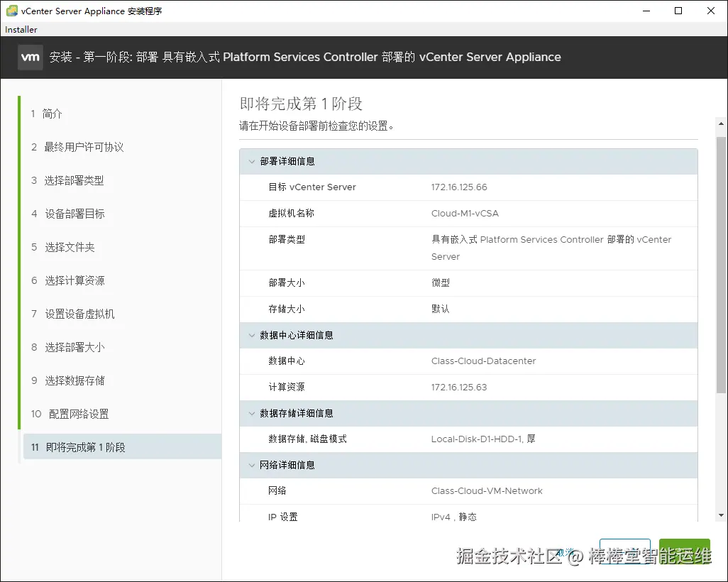This screenshot has width=728, height=582.
Task: Click the 计算资源 label
Action: [x=287, y=387]
